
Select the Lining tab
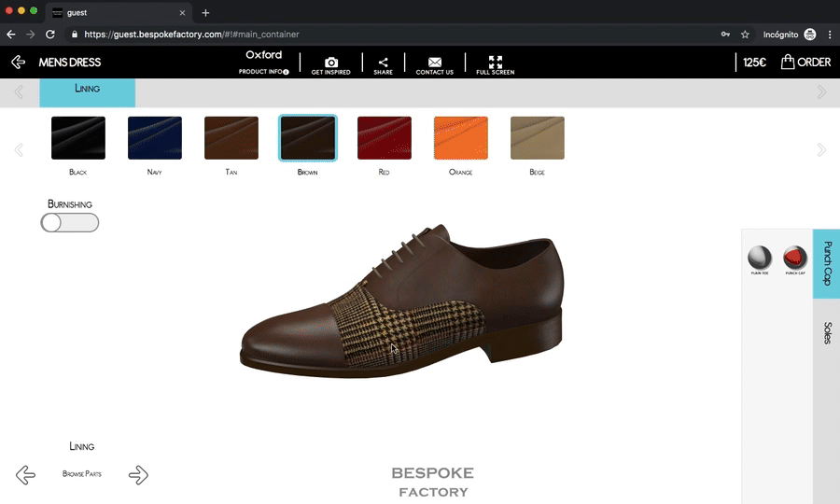88,91
